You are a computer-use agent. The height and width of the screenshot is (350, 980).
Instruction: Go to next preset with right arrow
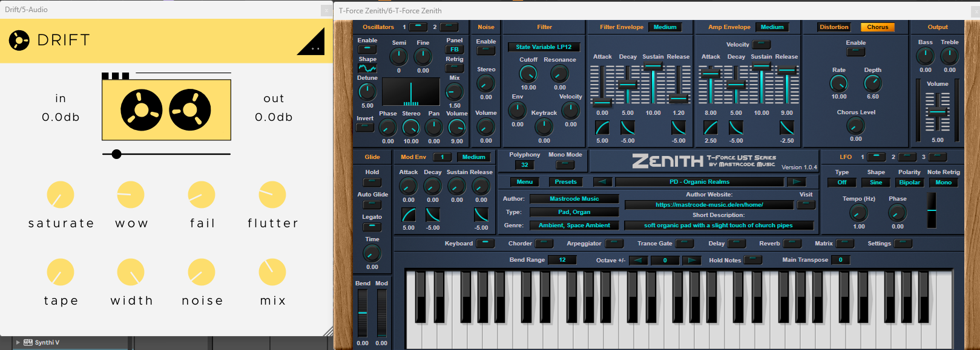pos(797,182)
